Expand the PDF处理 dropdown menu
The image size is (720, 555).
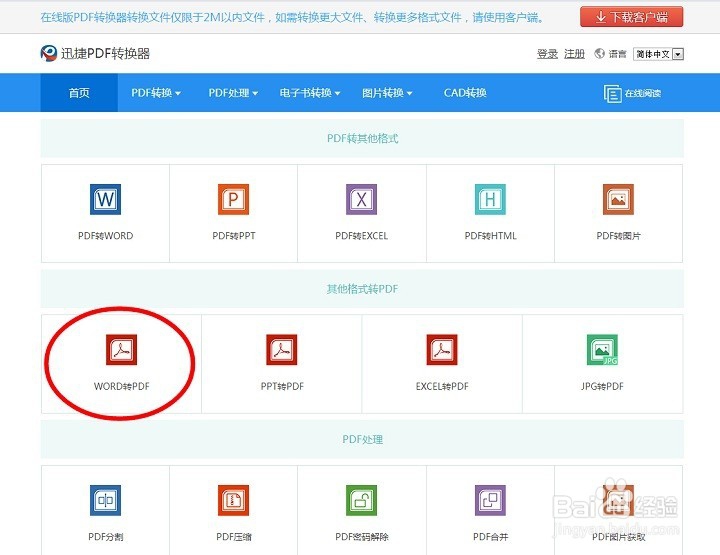pyautogui.click(x=233, y=93)
